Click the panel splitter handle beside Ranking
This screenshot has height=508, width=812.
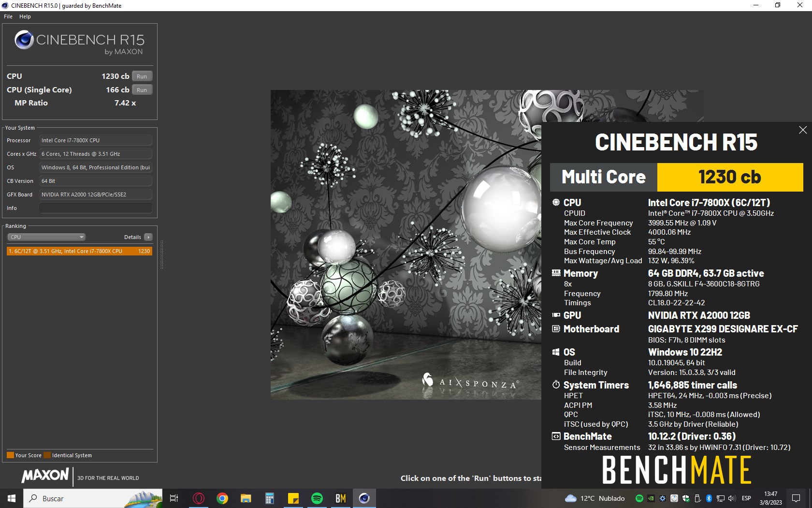point(161,254)
